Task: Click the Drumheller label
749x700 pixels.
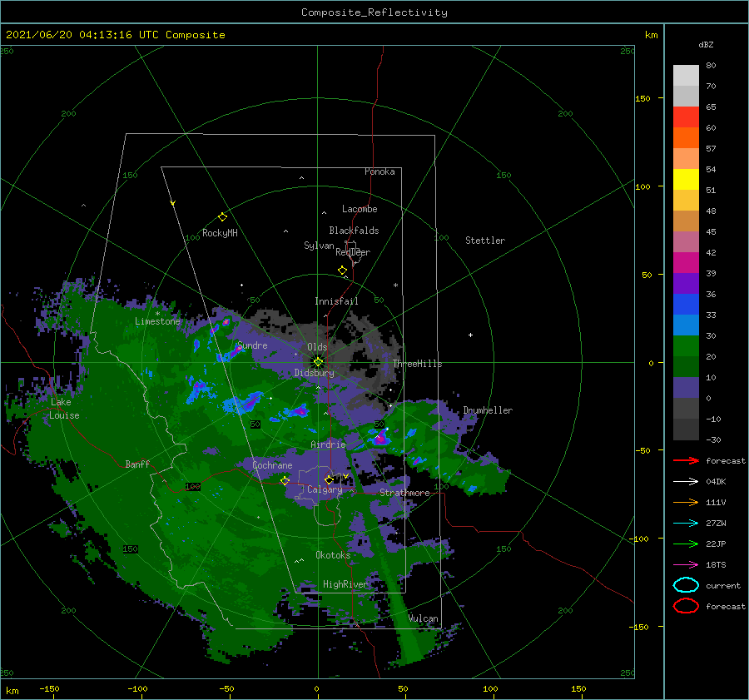Action: [488, 410]
